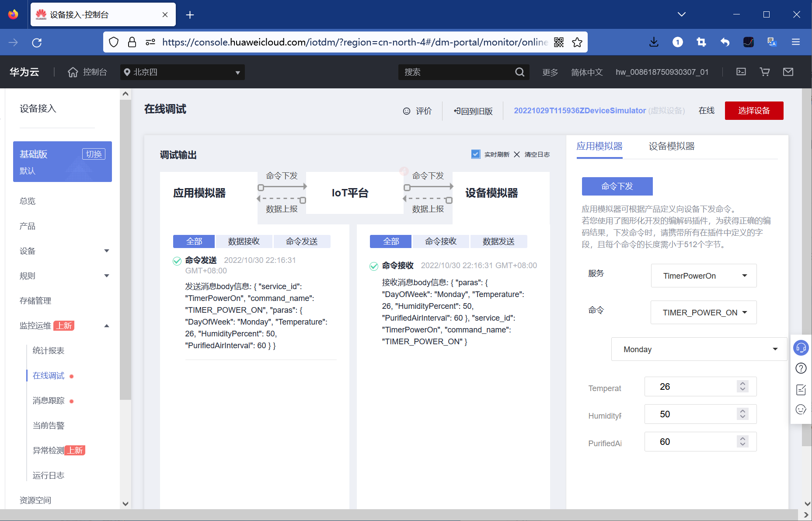Open the customer support headset icon

tap(801, 347)
